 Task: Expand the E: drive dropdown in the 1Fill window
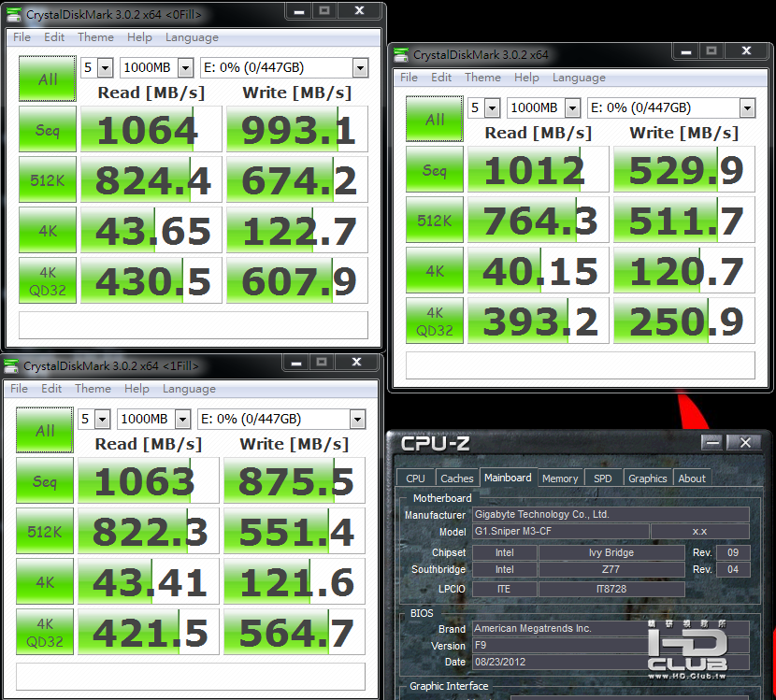[357, 419]
